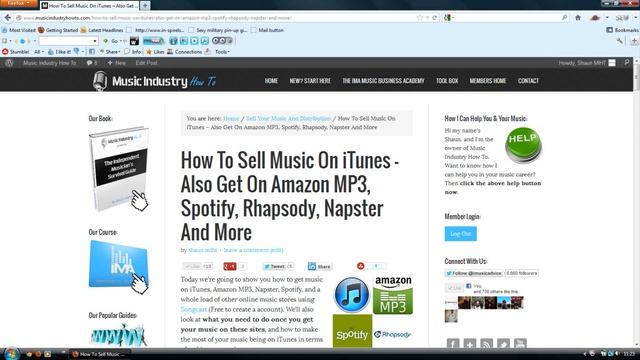Open Sell Your Music And Distribution breadcrumb
The width and height of the screenshot is (640, 360).
coord(288,118)
